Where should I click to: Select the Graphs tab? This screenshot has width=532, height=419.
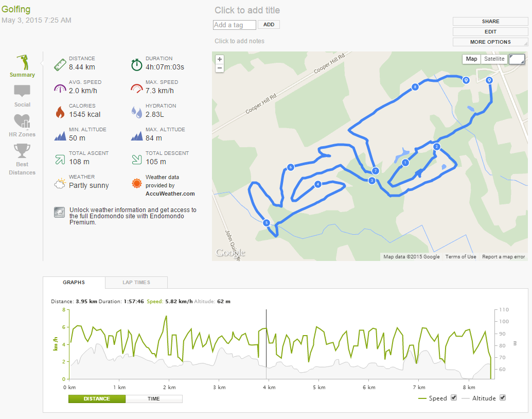(x=74, y=283)
